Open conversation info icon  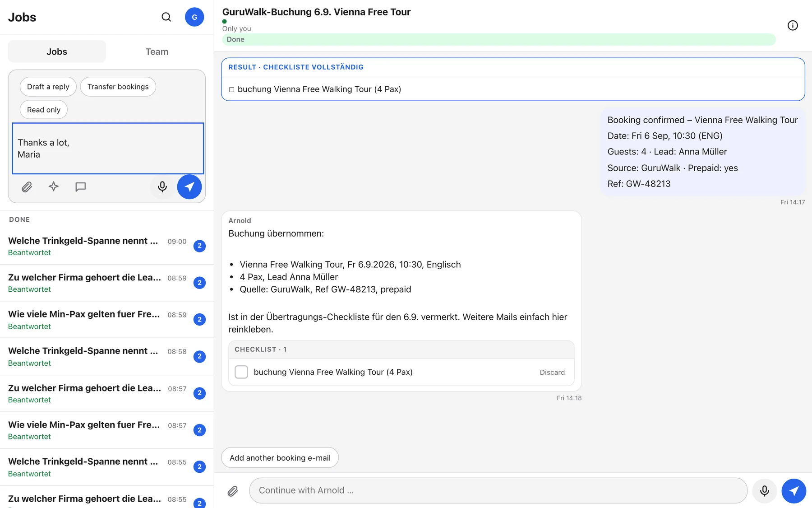(x=793, y=26)
